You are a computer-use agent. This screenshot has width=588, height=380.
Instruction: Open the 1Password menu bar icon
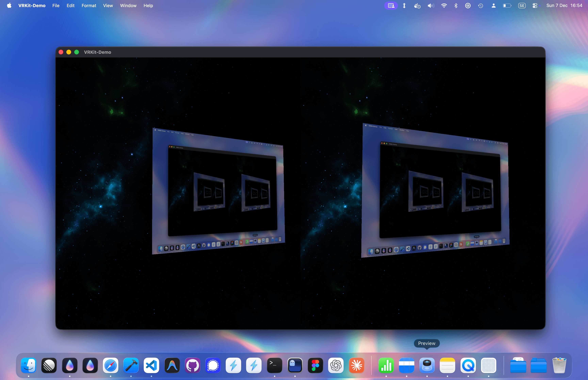click(468, 5)
